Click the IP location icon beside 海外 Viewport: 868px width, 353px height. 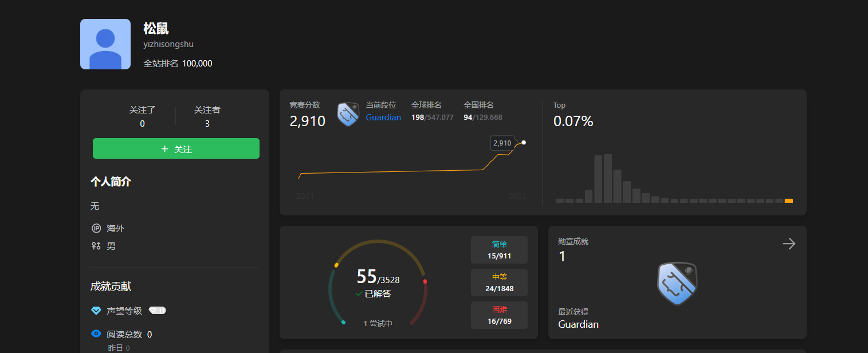tap(96, 228)
